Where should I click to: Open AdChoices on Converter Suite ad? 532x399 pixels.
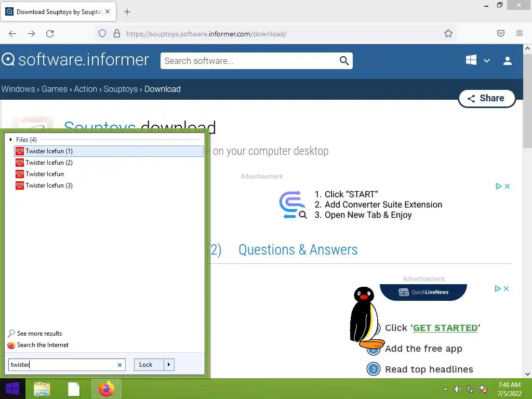tap(498, 186)
